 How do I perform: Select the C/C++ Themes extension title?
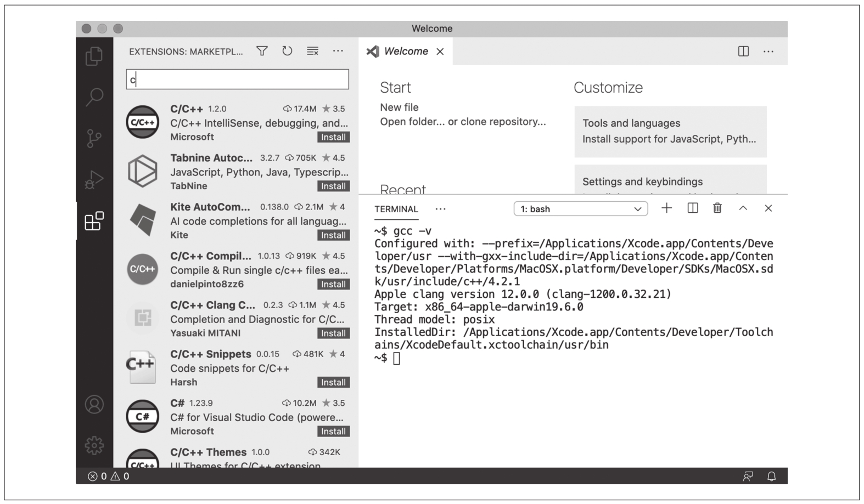[x=208, y=452]
